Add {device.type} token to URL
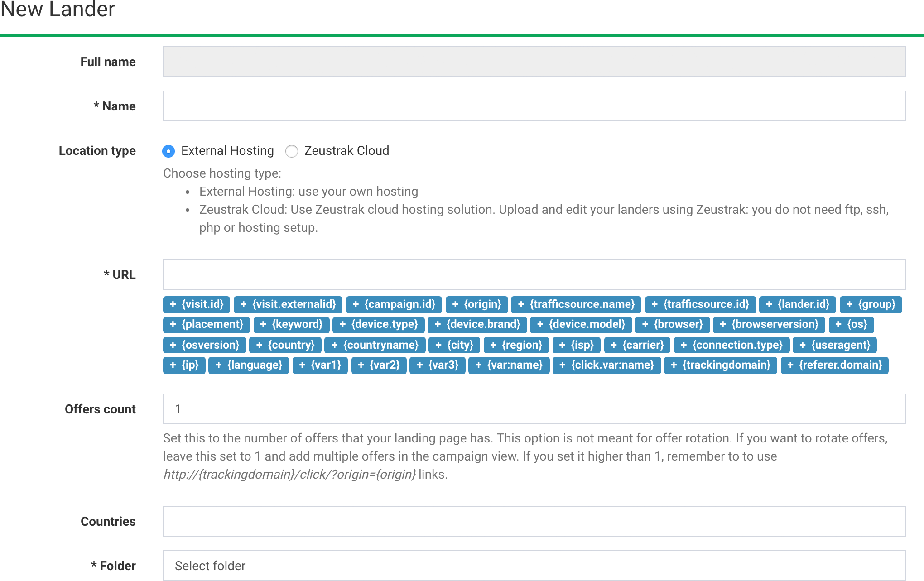Image resolution: width=924 pixels, height=581 pixels. (378, 324)
